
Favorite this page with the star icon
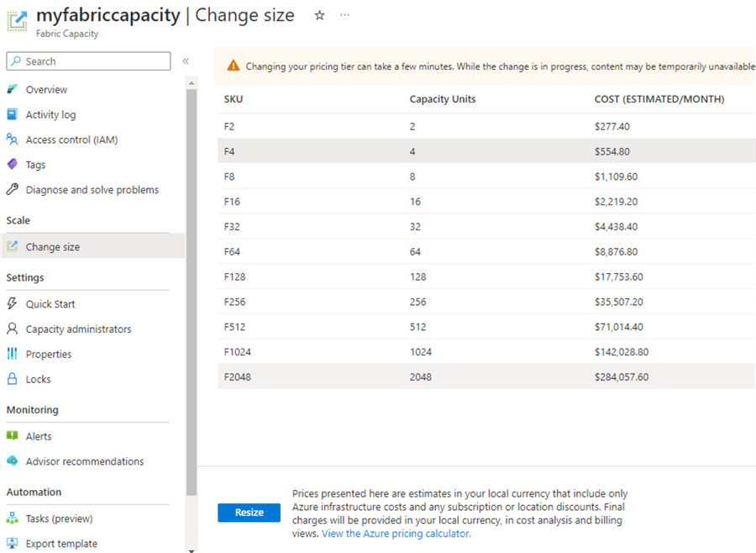(319, 15)
